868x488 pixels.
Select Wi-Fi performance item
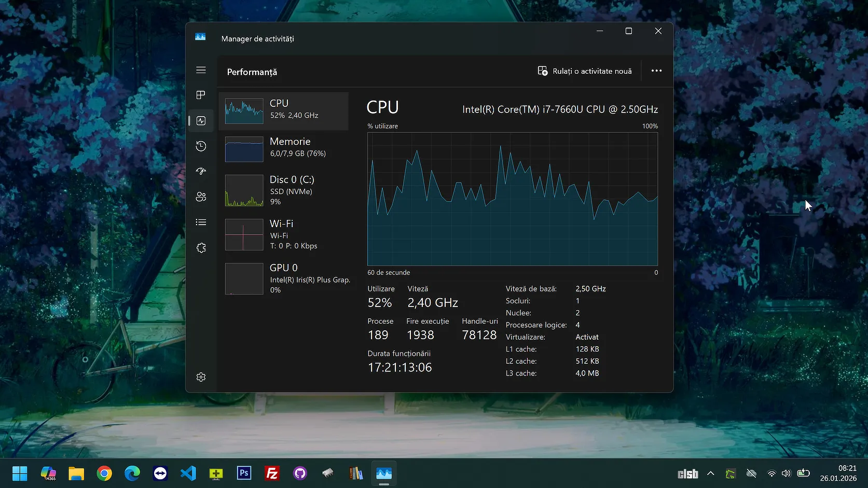tap(283, 234)
